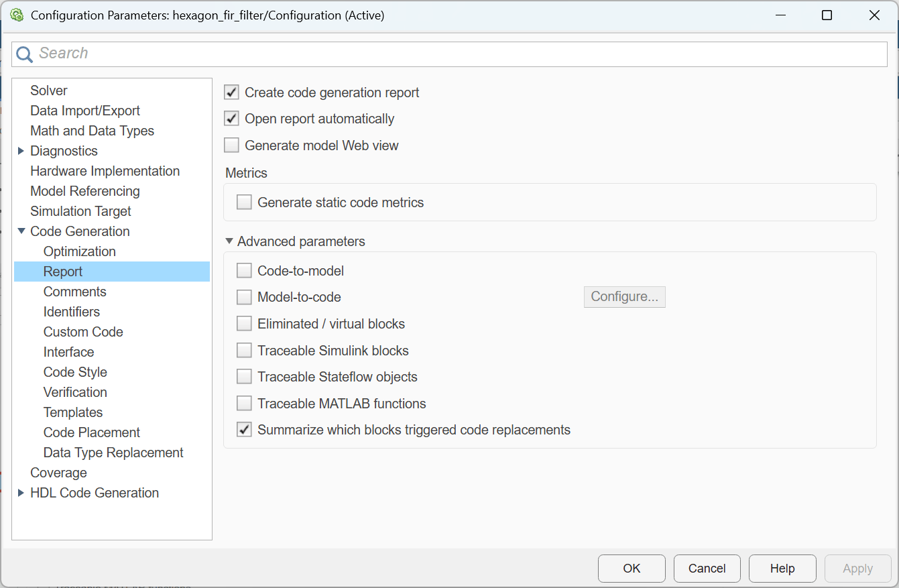The image size is (899, 588).
Task: Select Templates in the tree
Action: 73,412
